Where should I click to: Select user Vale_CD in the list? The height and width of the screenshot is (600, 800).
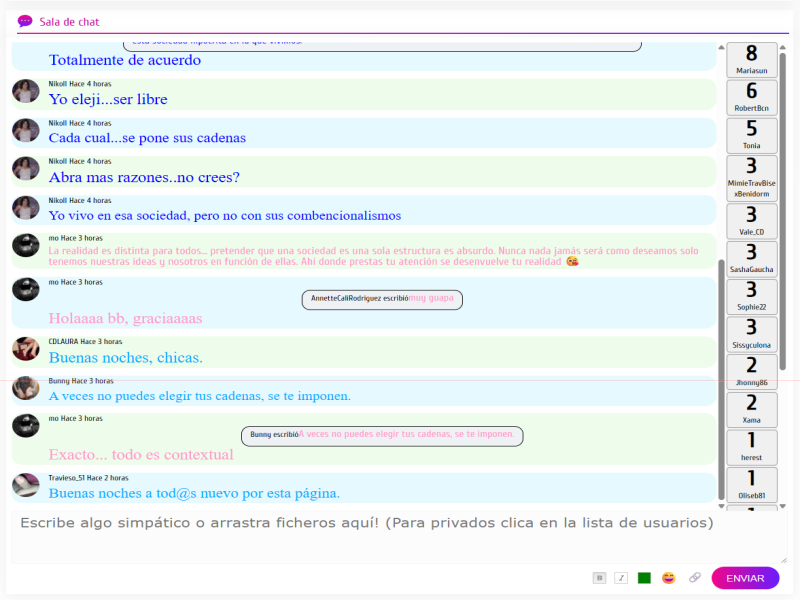(752, 221)
